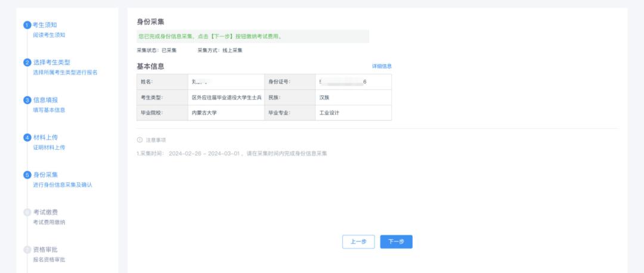The width and height of the screenshot is (644, 273).
Task: Click the 考试费用缴纳 subtitle
Action: pyautogui.click(x=49, y=222)
